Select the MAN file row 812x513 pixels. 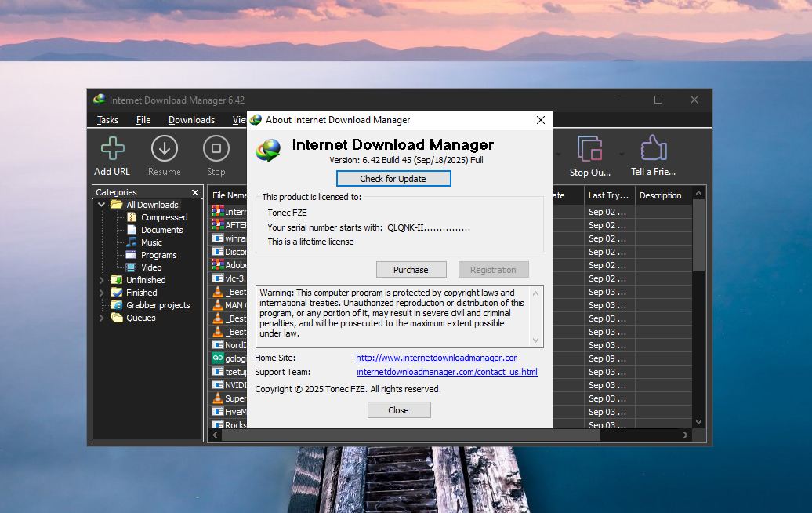click(229, 305)
